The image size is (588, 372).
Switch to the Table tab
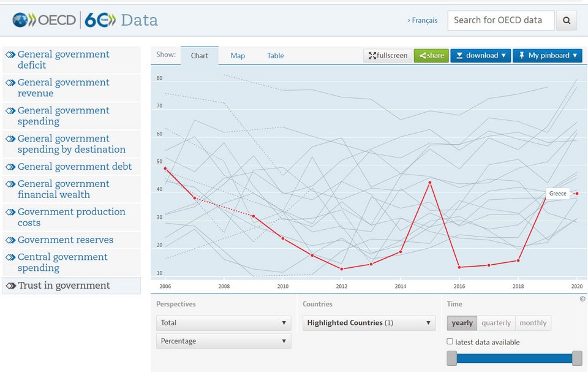tap(275, 56)
